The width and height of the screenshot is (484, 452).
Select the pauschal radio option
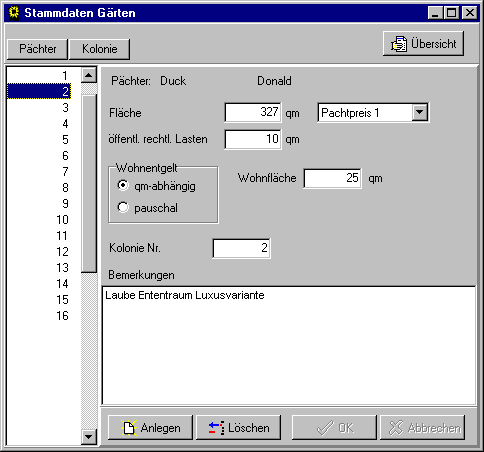coord(123,207)
